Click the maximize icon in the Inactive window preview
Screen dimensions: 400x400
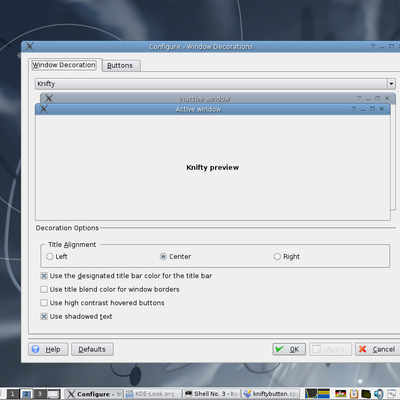(x=377, y=98)
